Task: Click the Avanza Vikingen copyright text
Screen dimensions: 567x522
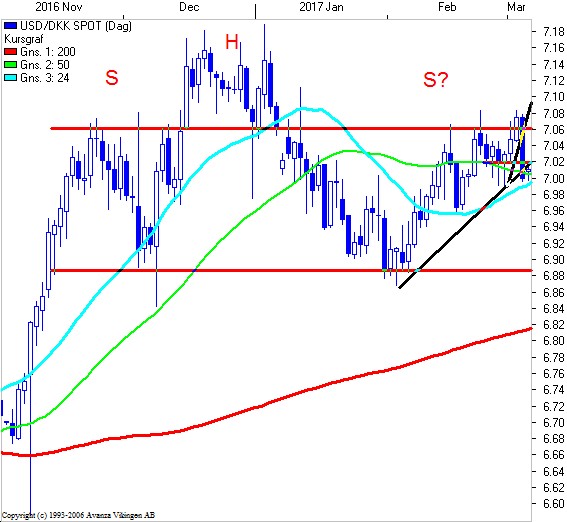Action: tap(78, 515)
